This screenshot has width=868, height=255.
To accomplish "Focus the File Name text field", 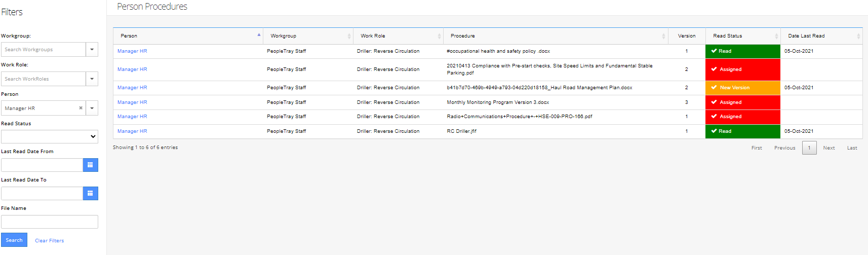I will [x=50, y=222].
